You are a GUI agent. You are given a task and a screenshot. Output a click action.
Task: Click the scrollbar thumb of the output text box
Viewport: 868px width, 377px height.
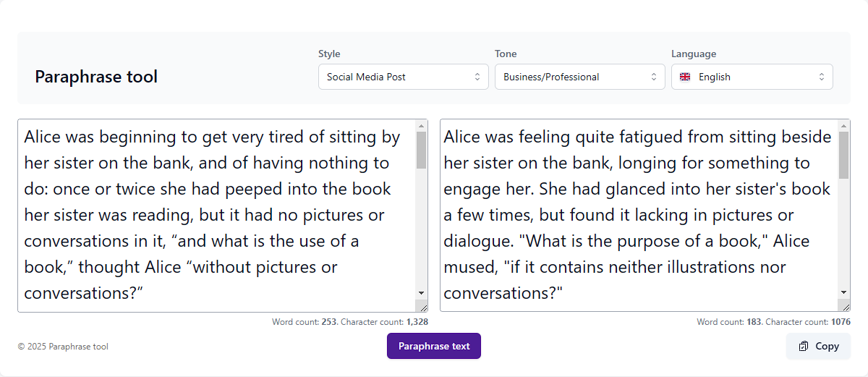(843, 156)
